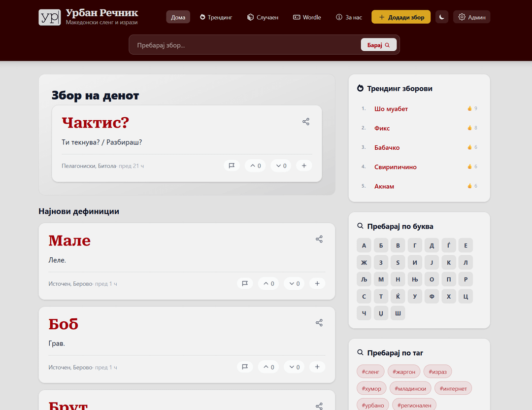This screenshot has height=410, width=532.
Task: Go to the Случаен menu item
Action: (x=263, y=17)
